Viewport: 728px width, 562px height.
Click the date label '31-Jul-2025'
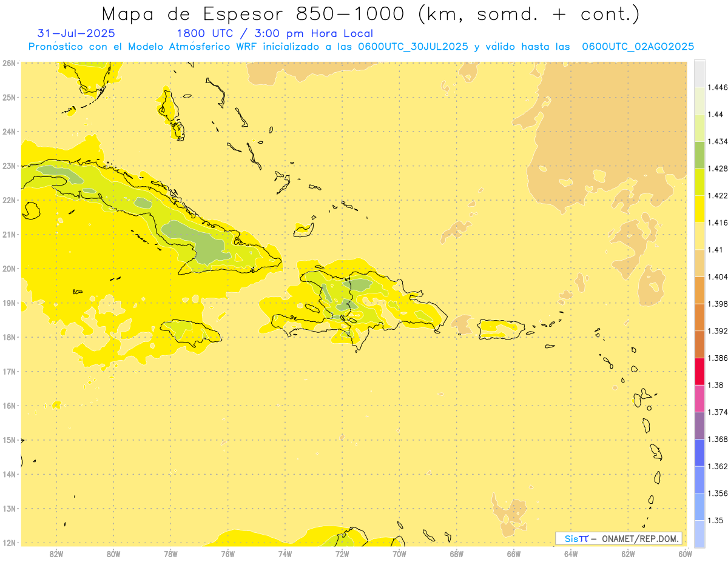76,34
